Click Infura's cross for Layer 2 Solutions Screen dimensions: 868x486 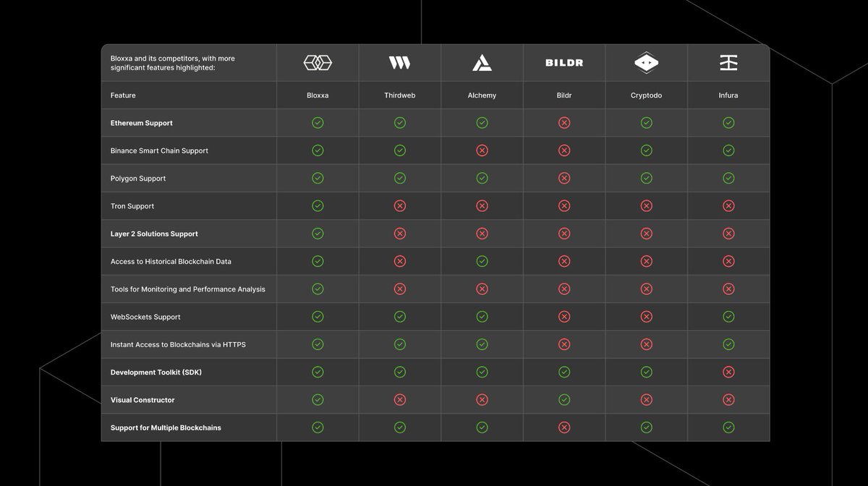(x=728, y=234)
